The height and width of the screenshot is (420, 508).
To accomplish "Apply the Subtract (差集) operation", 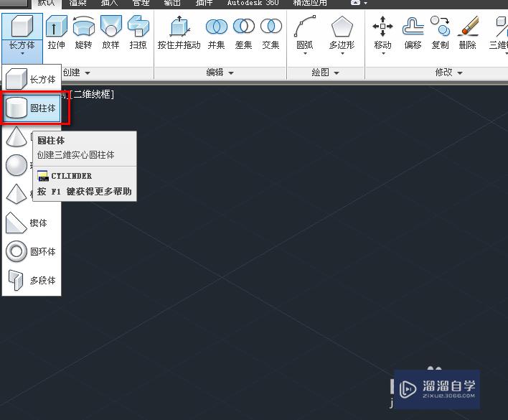I will click(x=244, y=32).
